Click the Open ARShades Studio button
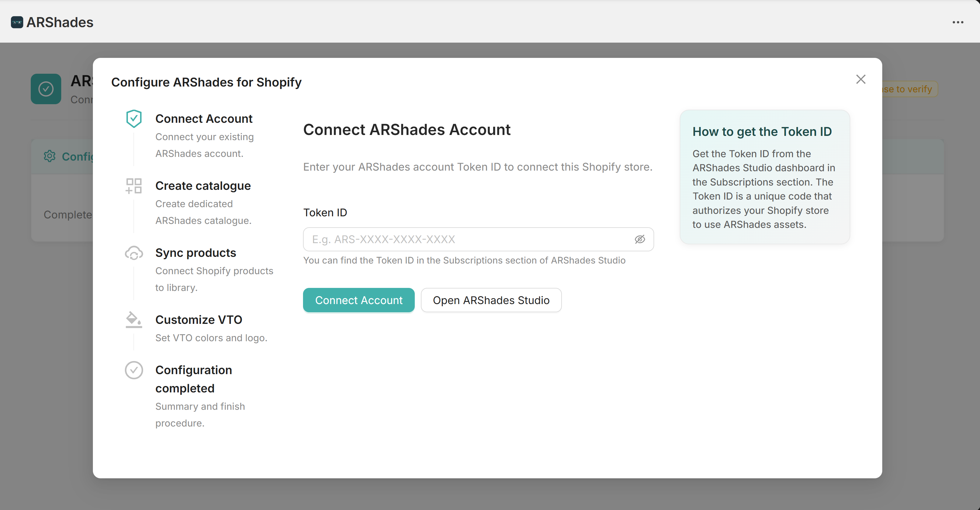The height and width of the screenshot is (510, 980). 491,300
